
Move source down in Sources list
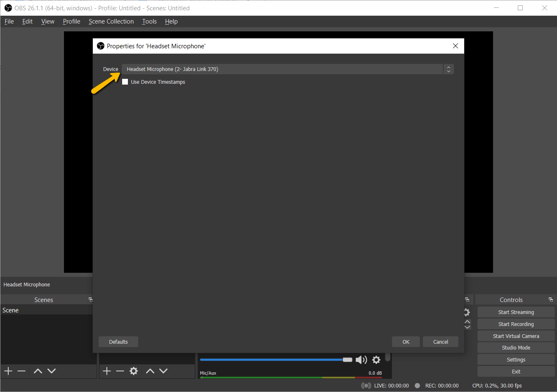tap(163, 371)
